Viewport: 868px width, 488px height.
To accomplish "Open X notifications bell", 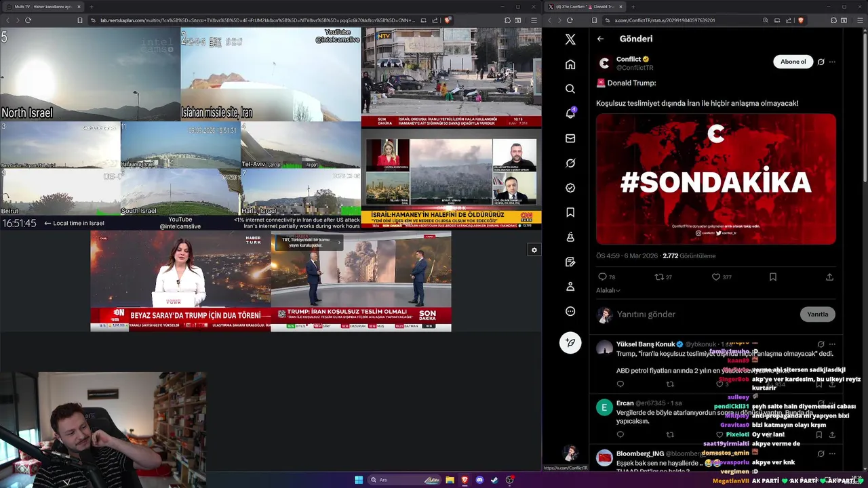I will pyautogui.click(x=570, y=113).
